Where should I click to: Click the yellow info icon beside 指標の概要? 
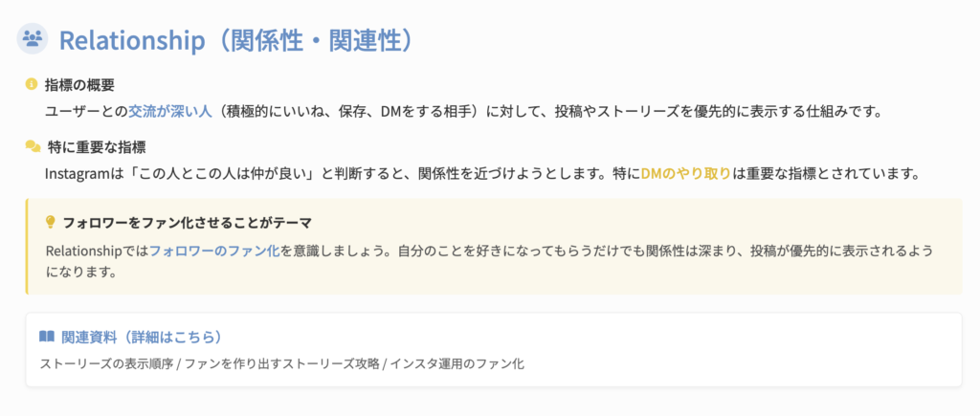click(31, 84)
